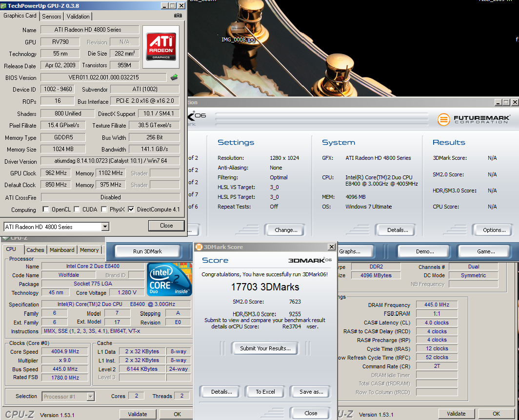Click the '962 MHz' GPU Clock value

pyautogui.click(x=56, y=173)
